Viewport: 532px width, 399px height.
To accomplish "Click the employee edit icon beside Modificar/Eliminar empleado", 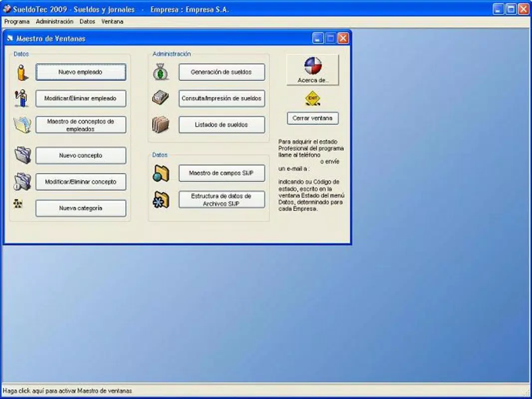I will coord(21,98).
